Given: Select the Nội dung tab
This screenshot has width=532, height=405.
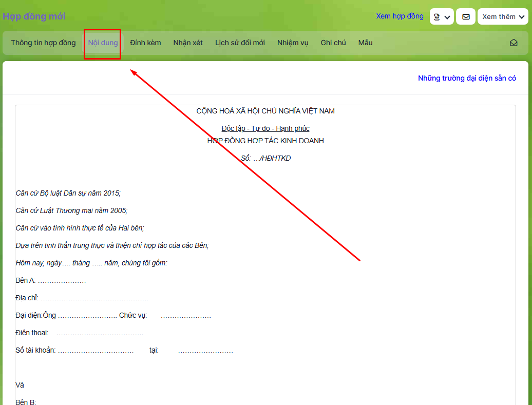Looking at the screenshot, I should coord(103,43).
